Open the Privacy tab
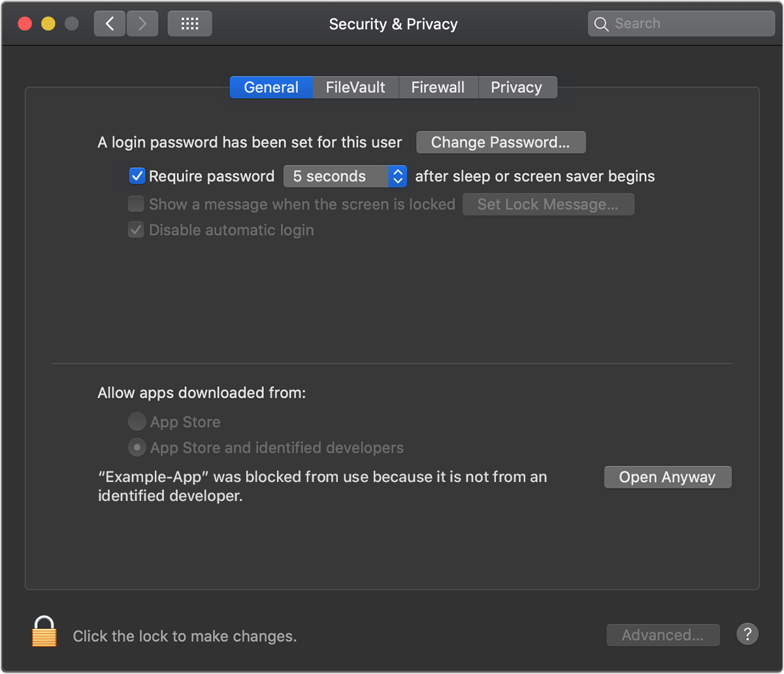The height and width of the screenshot is (674, 784). click(517, 87)
